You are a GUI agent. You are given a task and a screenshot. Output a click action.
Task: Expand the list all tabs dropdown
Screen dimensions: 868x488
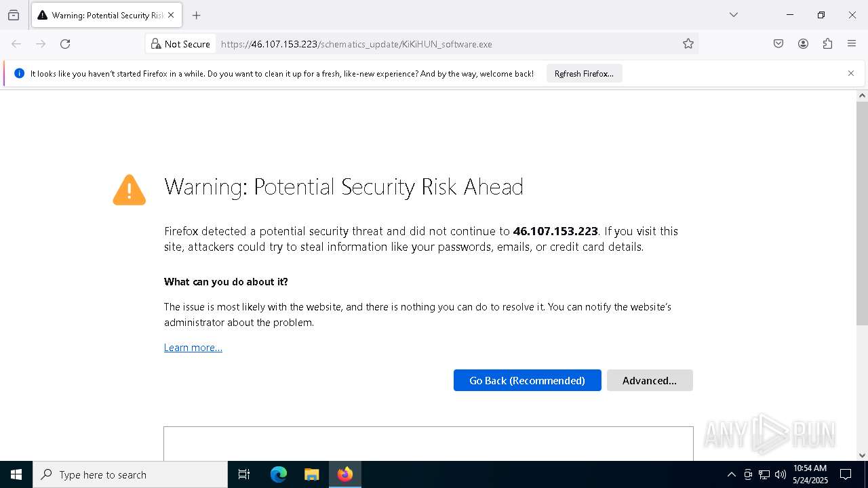(x=733, y=15)
